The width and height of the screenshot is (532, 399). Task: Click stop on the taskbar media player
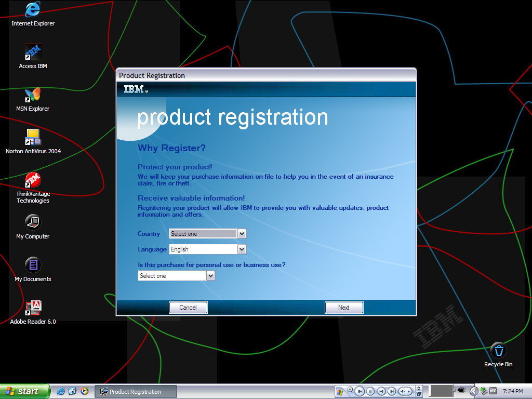point(370,391)
